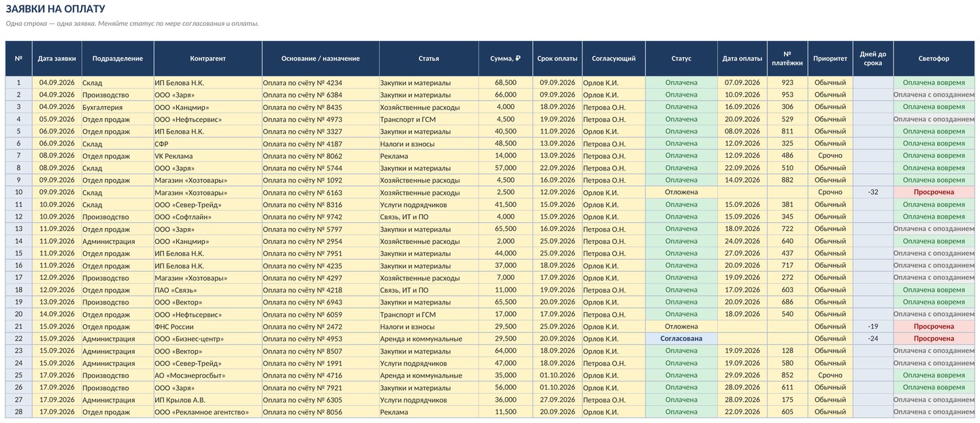Screen dimensions: 980x423
Task: Open 'Отложена' status cell in row 10
Action: point(681,192)
